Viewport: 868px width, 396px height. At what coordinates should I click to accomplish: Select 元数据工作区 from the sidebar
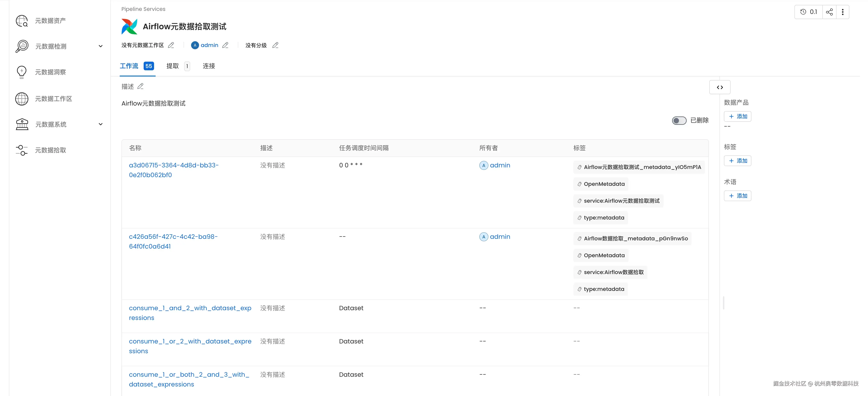point(53,98)
